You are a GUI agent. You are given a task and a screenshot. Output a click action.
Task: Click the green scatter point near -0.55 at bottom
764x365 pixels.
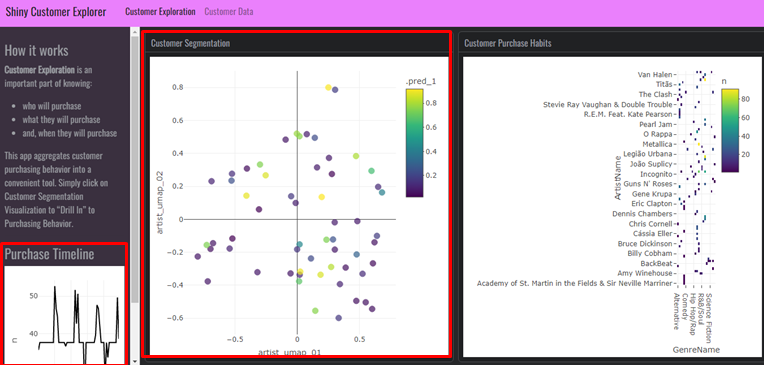(315, 310)
